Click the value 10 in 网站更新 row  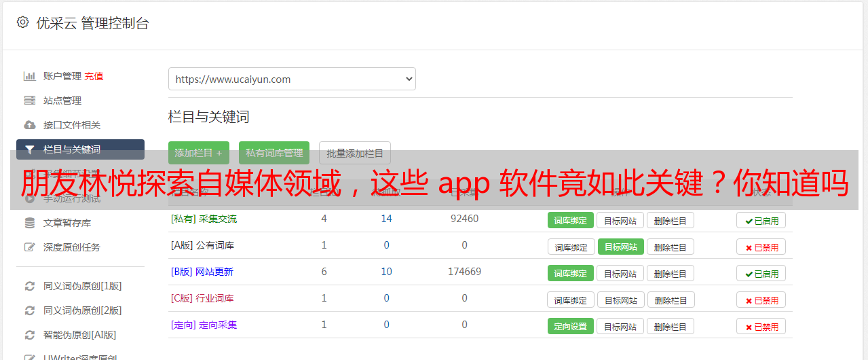pos(386,272)
